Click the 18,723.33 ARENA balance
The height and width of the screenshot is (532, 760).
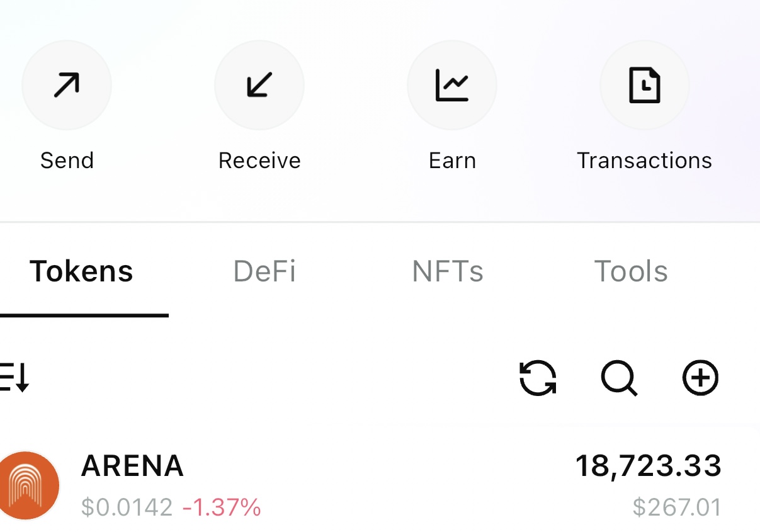pos(648,466)
